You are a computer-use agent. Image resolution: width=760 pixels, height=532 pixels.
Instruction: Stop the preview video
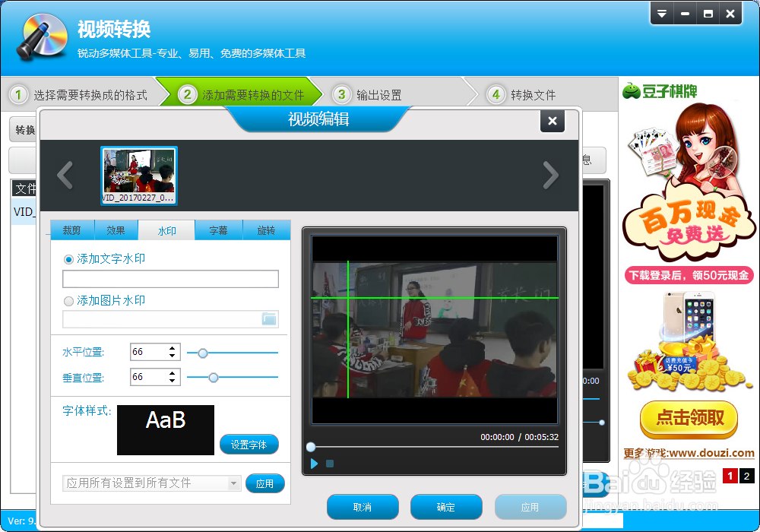[x=330, y=464]
